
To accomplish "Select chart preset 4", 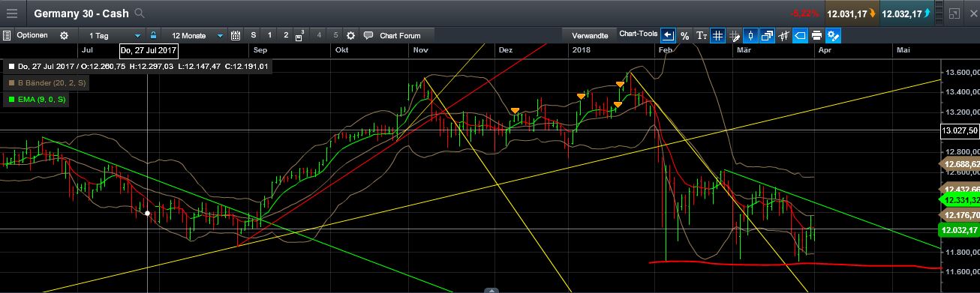I will pos(320,35).
